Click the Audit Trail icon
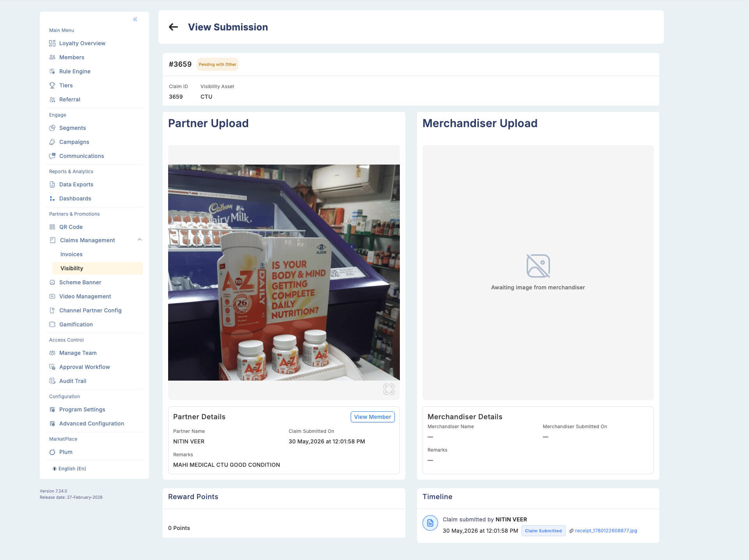 52,381
